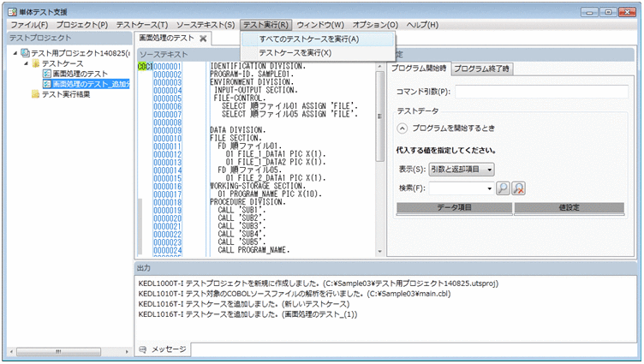The width and height of the screenshot is (644, 364).
Task: Click the 値設定 column header
Action: (x=569, y=207)
